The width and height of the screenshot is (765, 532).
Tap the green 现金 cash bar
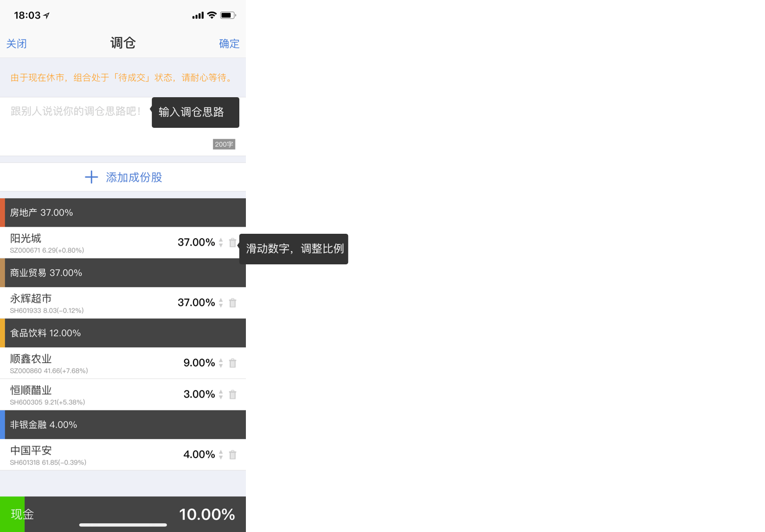12,514
